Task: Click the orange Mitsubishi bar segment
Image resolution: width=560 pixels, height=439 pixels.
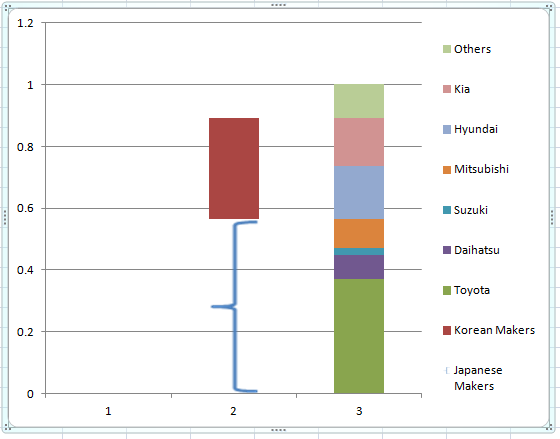Action: 359,233
